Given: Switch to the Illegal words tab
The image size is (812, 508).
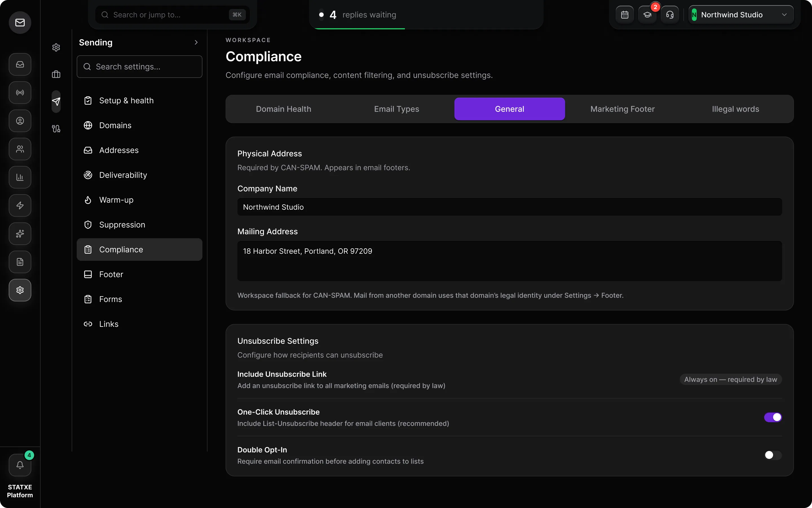Looking at the screenshot, I should click(x=736, y=109).
